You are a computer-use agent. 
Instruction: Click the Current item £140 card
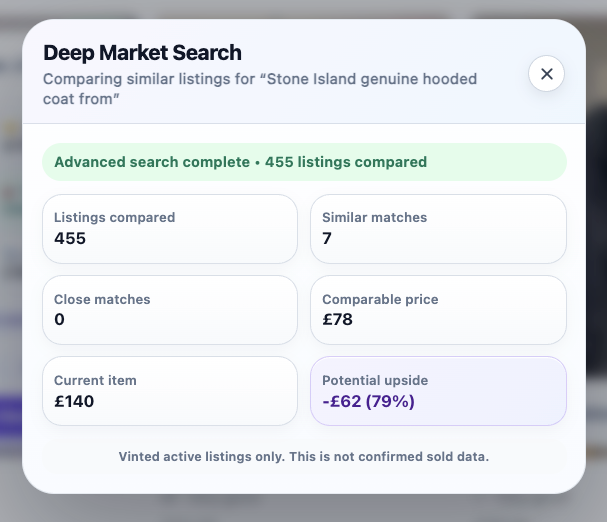coord(170,391)
